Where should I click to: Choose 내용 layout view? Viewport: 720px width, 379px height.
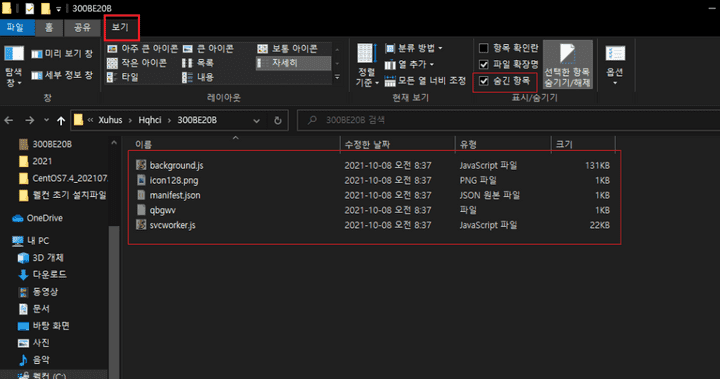198,77
